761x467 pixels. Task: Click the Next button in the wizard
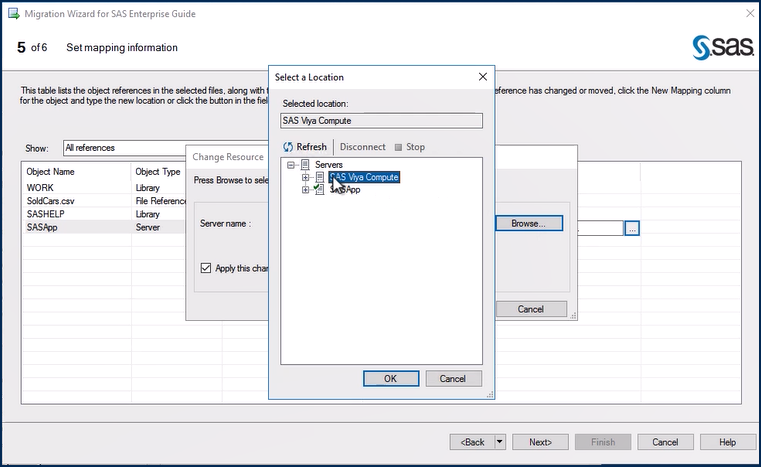click(x=540, y=442)
